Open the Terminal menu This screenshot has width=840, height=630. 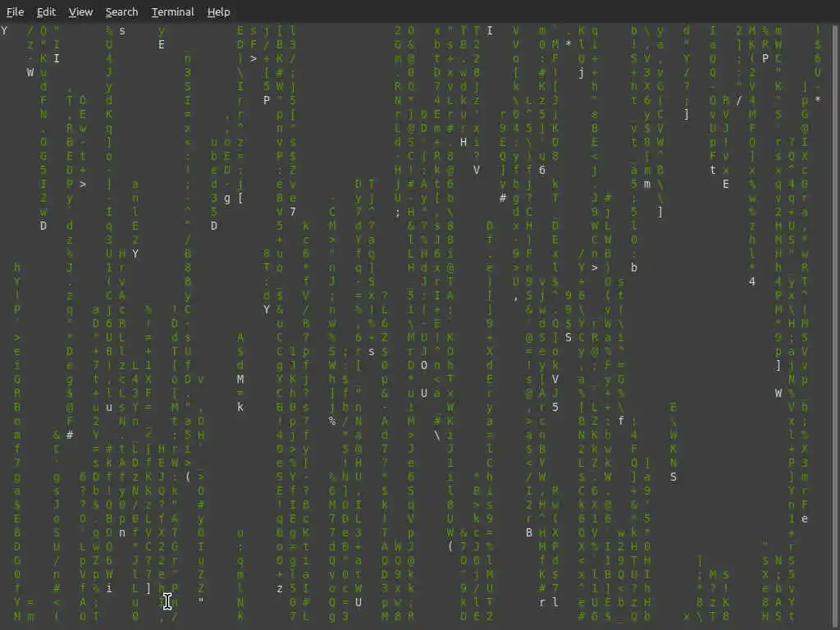point(172,11)
